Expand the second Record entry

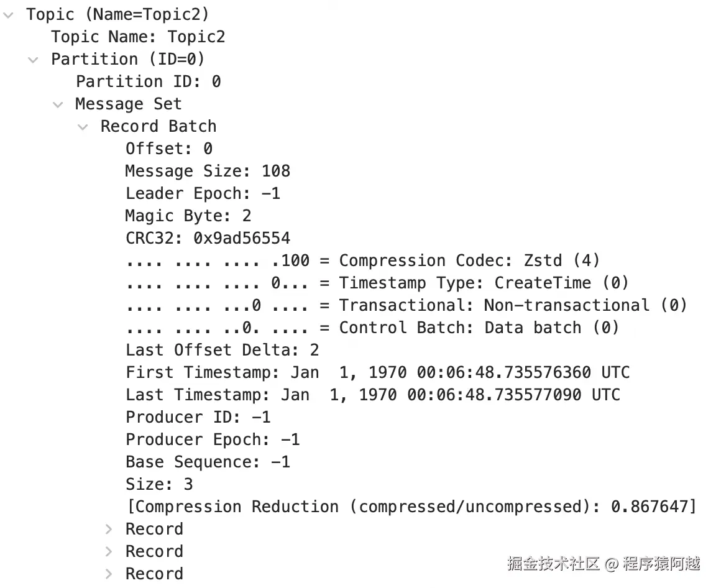(109, 551)
